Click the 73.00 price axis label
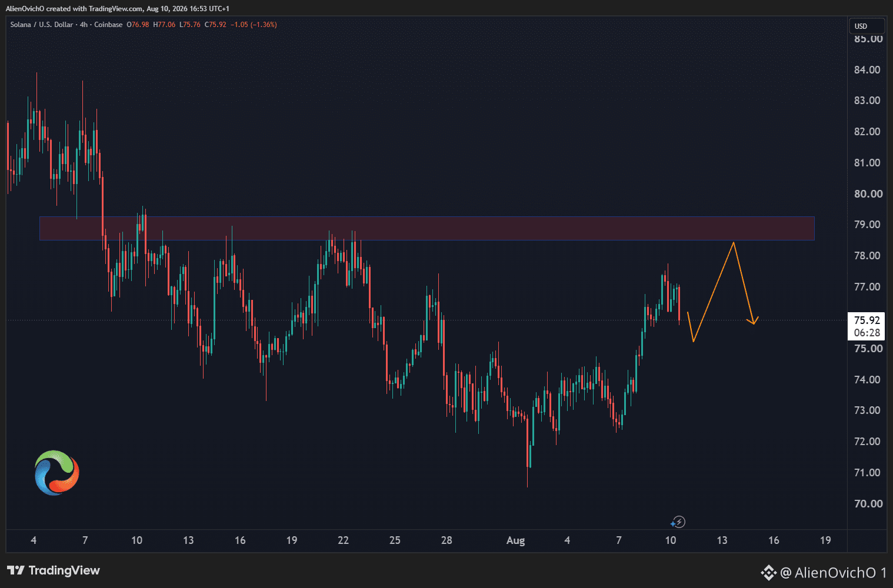Screen dimensions: 893x588 pos(867,410)
